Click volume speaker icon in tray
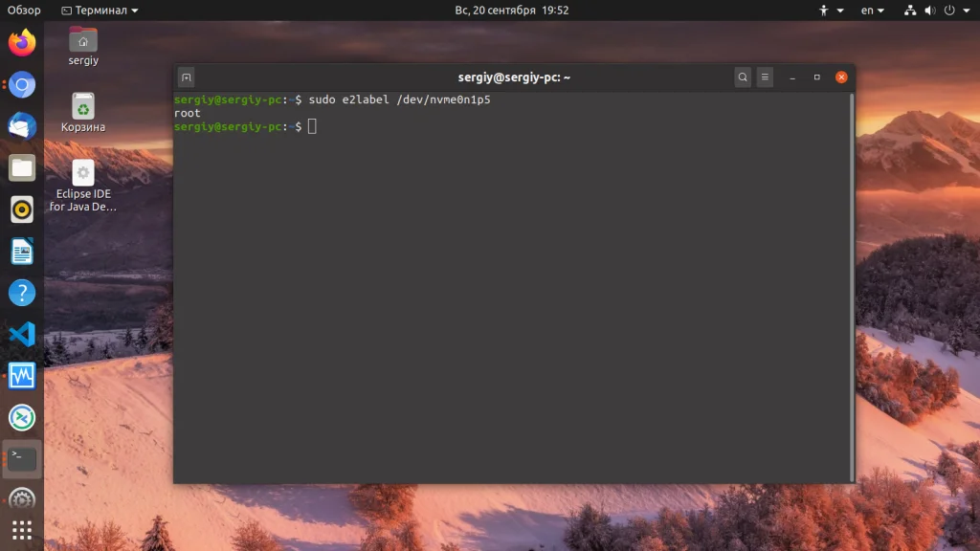Viewport: 980px width, 551px height. pyautogui.click(x=930, y=10)
